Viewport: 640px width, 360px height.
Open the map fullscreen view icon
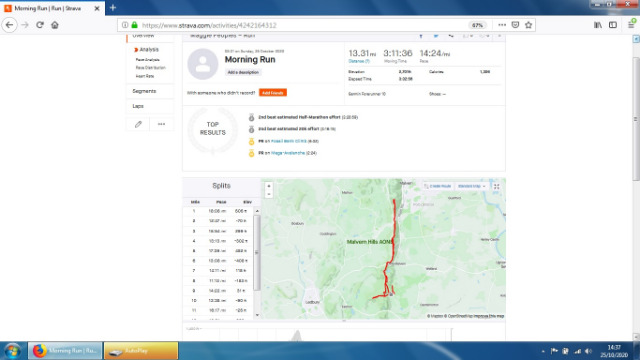(496, 187)
